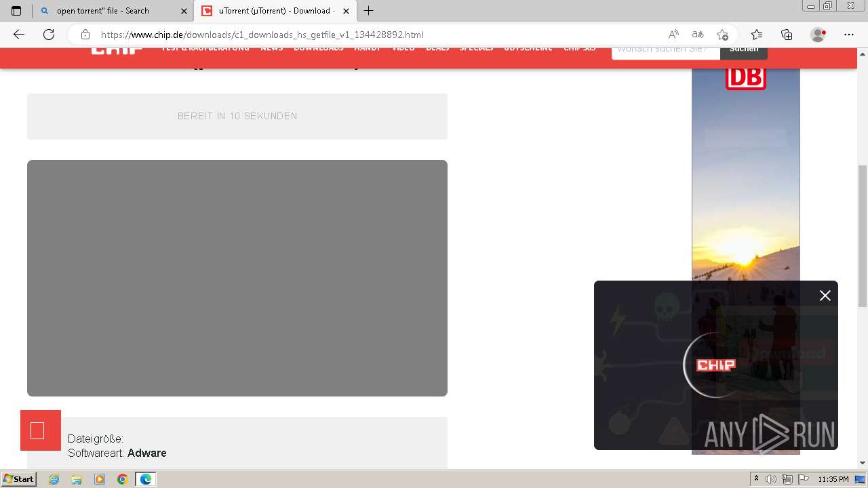Click the CHIP site search field
The height and width of the screenshot is (488, 868).
coord(666,52)
